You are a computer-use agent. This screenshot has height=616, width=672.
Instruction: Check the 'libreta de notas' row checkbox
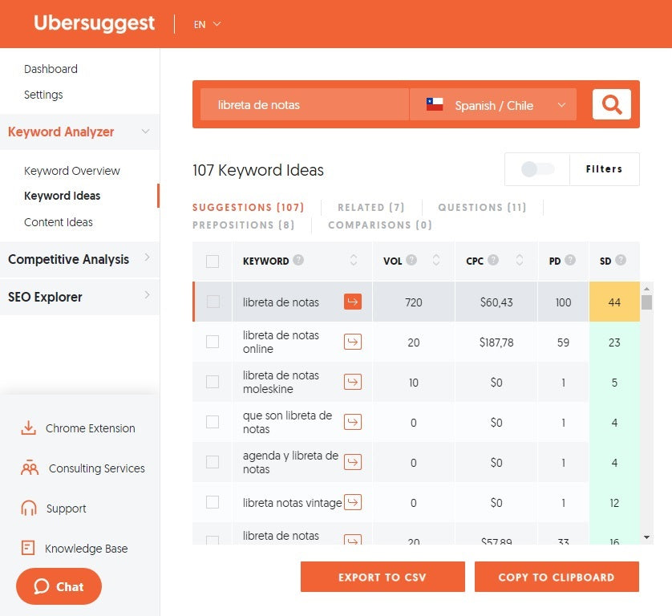click(x=213, y=302)
